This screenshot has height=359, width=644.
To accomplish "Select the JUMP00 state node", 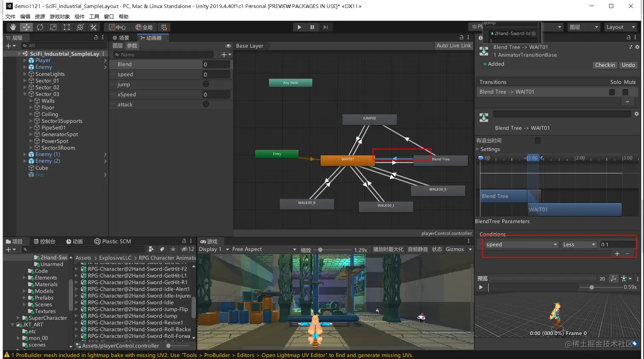I will (369, 119).
